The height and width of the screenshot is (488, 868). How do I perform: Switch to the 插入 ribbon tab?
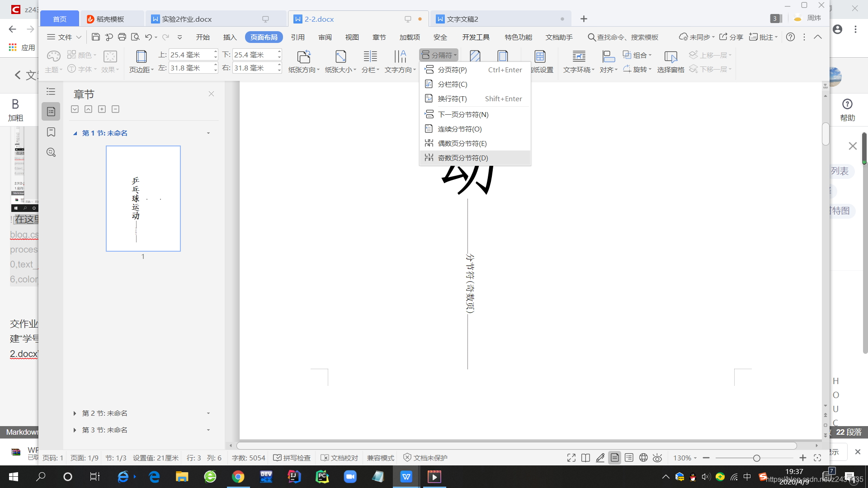(x=230, y=37)
